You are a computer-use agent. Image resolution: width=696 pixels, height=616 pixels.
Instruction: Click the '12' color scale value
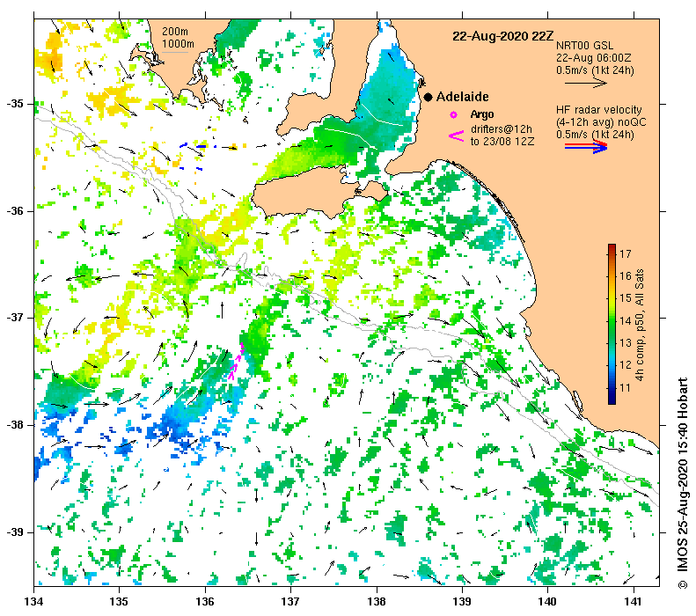pyautogui.click(x=625, y=365)
